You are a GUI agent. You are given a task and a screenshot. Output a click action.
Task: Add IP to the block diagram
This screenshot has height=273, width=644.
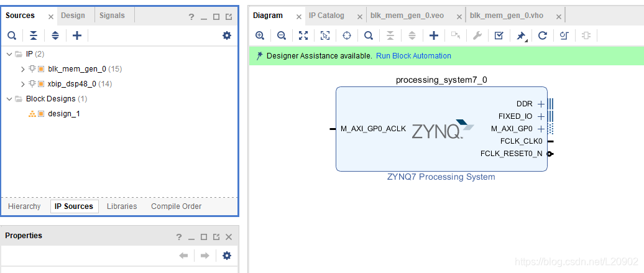pos(434,36)
